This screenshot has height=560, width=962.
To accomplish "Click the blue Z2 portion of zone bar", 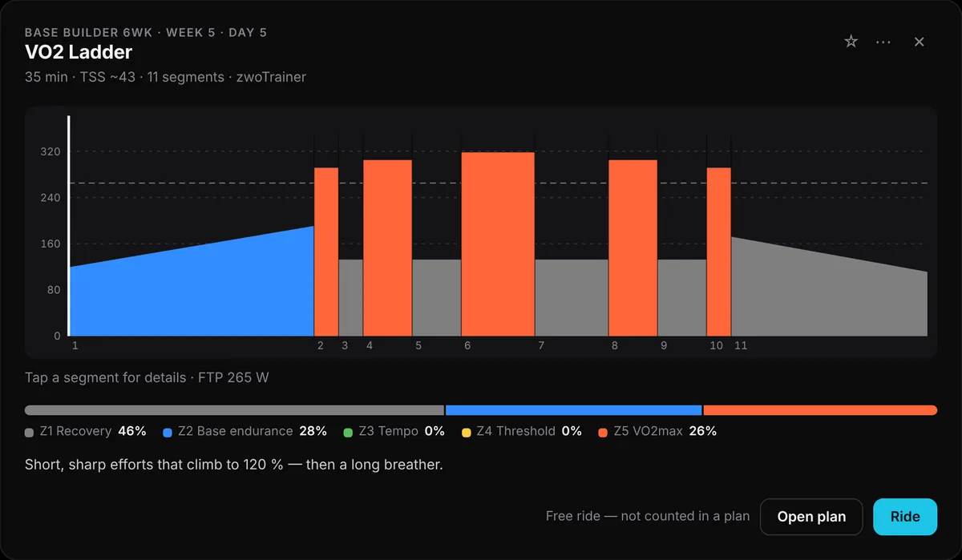I will [x=573, y=410].
